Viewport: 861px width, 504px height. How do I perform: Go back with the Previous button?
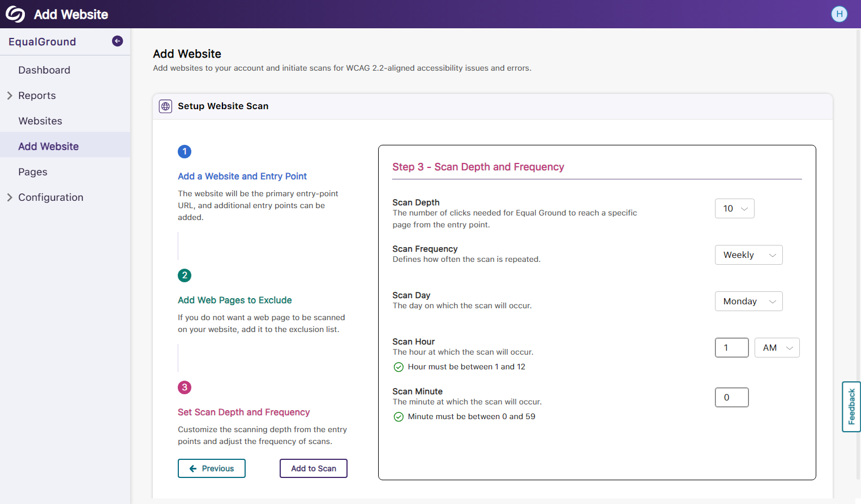[x=212, y=468]
